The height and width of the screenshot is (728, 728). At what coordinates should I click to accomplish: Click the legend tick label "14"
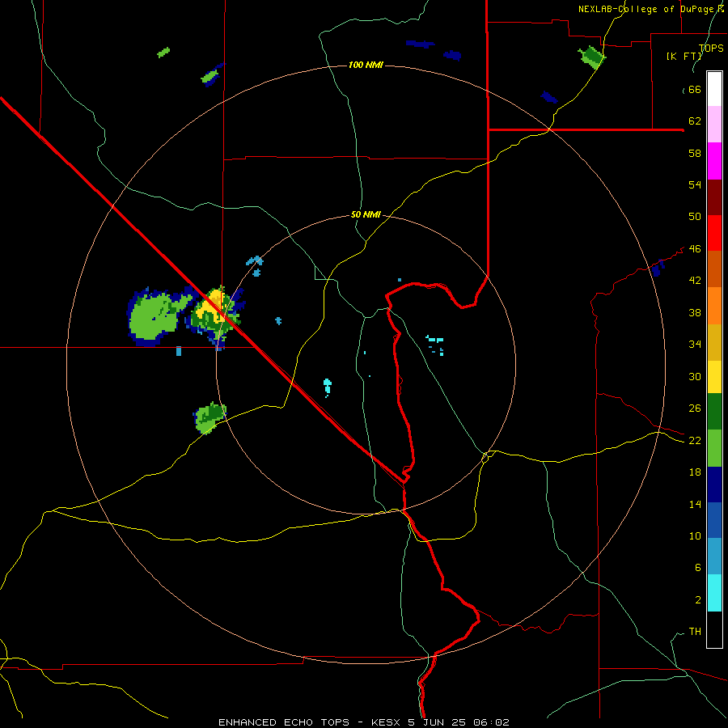click(695, 504)
